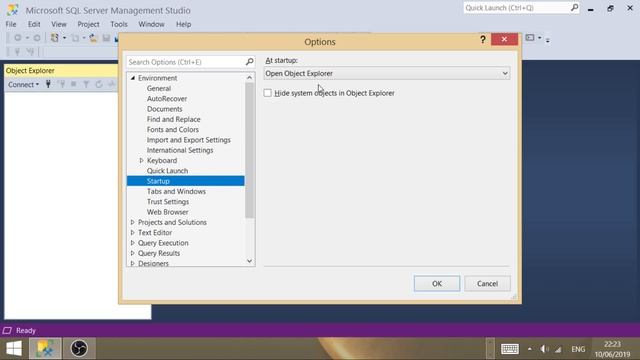Click the Refresh icon in Object Explorer toolbar
This screenshot has width=640, height=360.
(99, 84)
